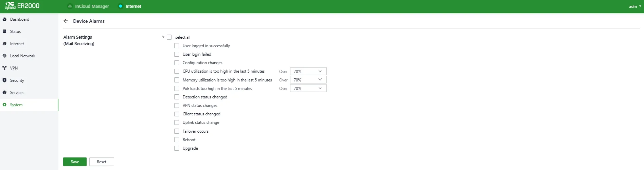Click the InHand ER2000 logo
Screen dimensions: 644x170
22,6
